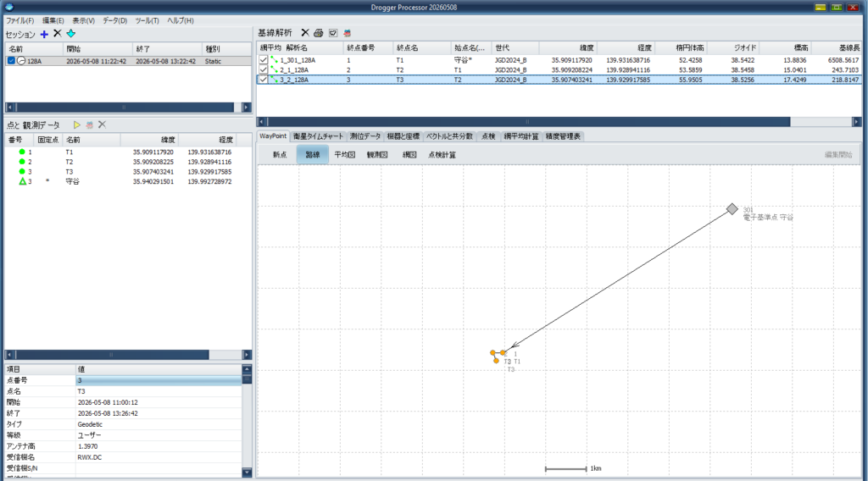Uncheck the 128A session checkbox
This screenshot has height=481, width=868.
tap(11, 61)
